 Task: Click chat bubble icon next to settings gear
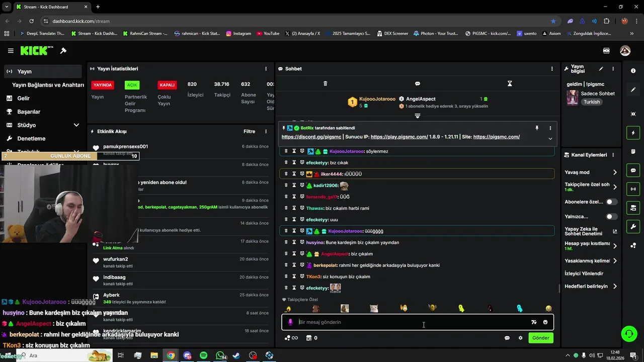pos(507,338)
